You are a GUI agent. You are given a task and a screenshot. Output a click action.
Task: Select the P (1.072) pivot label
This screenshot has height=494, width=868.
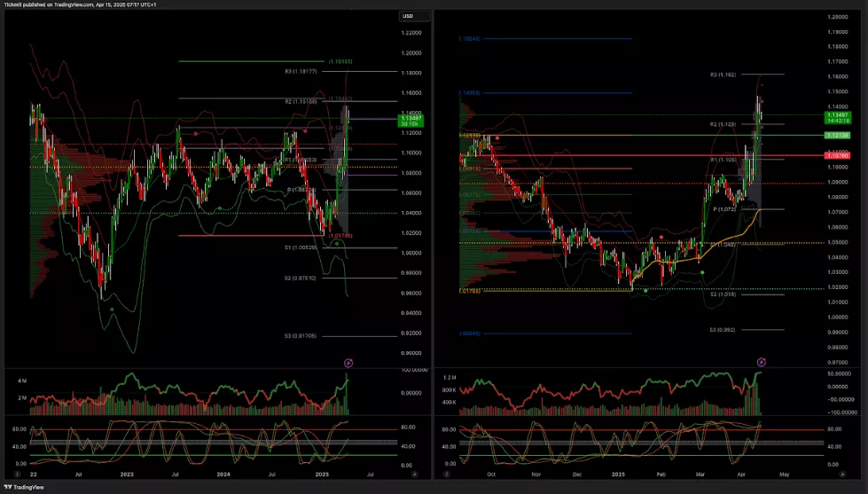tap(725, 209)
